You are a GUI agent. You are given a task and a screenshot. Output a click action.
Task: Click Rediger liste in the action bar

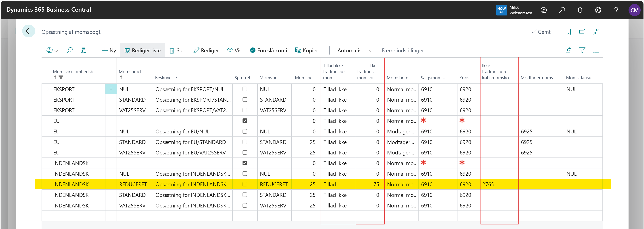[142, 50]
